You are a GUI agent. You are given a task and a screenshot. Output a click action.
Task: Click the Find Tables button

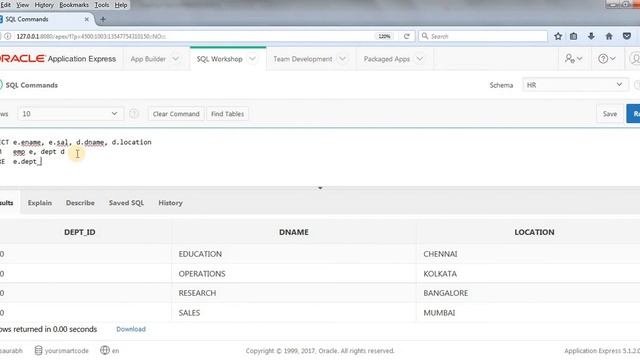coord(227,114)
